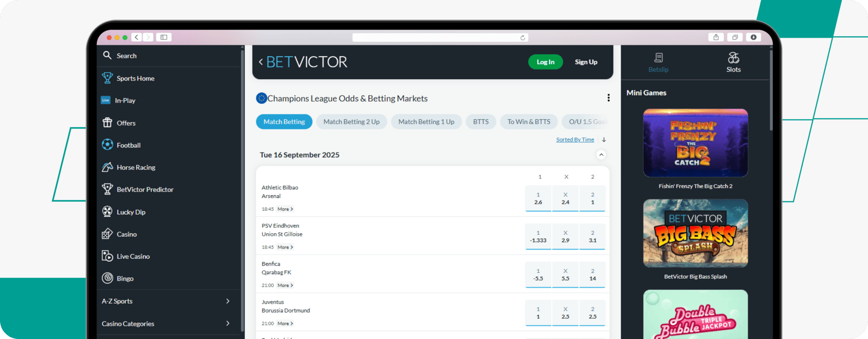Click the Search magnifier icon in sidebar
The width and height of the screenshot is (868, 339).
click(107, 55)
